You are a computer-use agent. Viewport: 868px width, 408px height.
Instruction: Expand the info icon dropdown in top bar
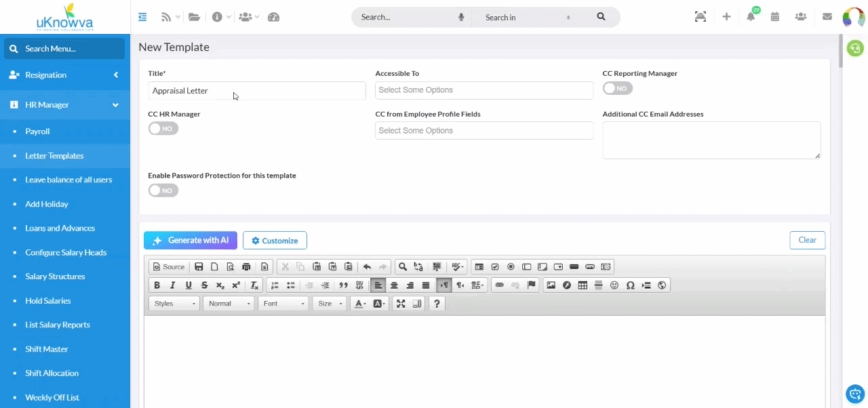point(222,17)
